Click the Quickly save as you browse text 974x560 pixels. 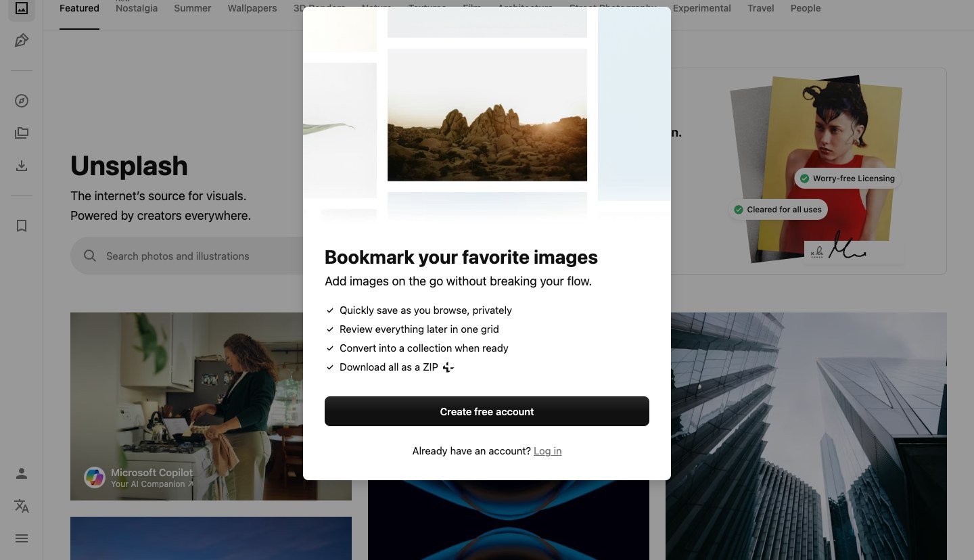[x=425, y=310]
